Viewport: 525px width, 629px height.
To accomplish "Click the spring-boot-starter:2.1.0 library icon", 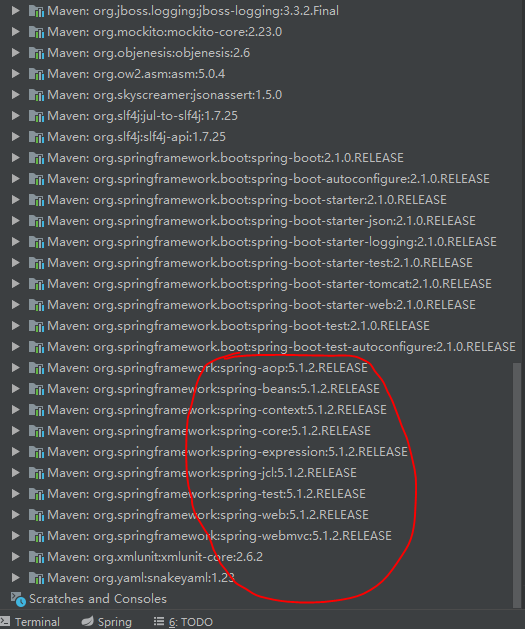I will pyautogui.click(x=36, y=200).
